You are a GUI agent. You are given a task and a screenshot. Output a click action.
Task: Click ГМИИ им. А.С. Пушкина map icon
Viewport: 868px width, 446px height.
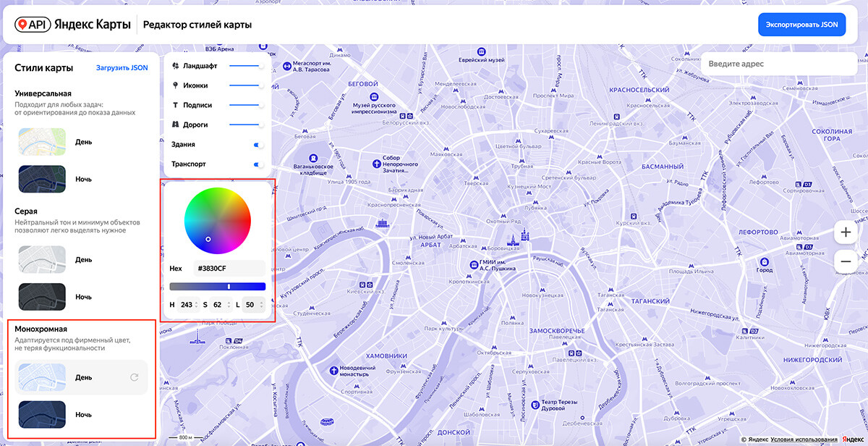point(472,264)
